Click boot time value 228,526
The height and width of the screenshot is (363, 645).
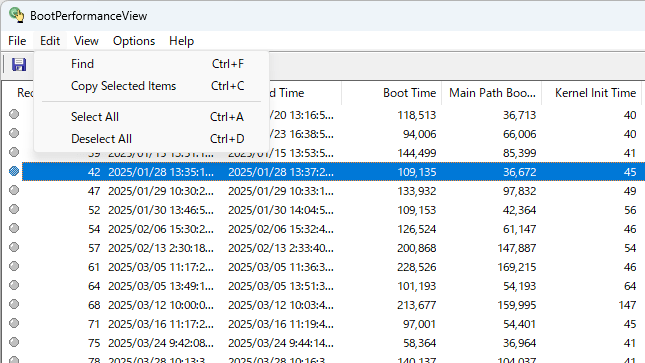[416, 267]
